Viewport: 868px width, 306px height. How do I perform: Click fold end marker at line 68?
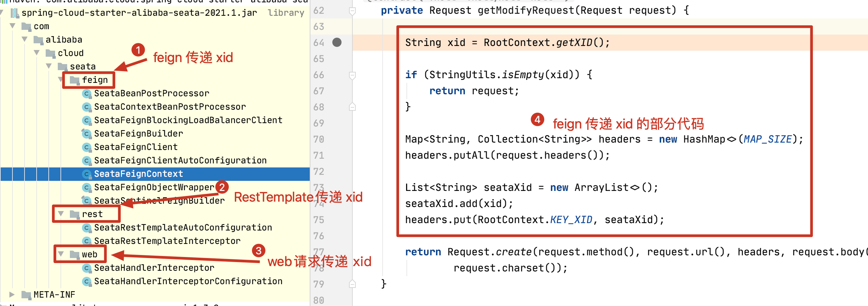coord(352,107)
